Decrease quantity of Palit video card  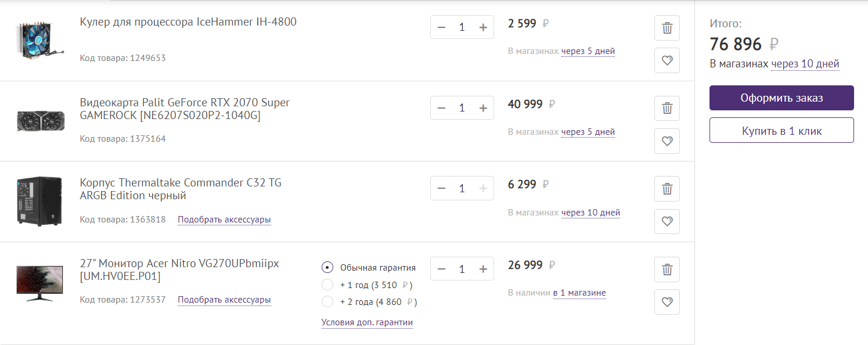pos(441,108)
